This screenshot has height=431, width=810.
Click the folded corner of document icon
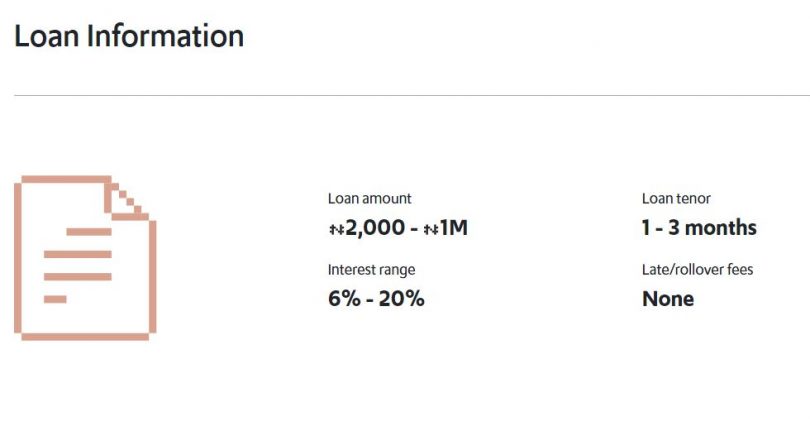[127, 198]
